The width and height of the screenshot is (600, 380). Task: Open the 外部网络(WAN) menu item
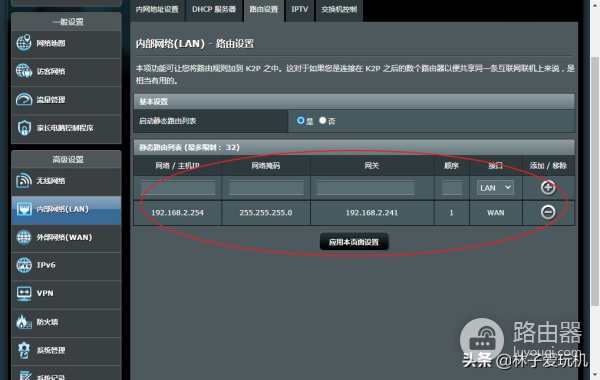pos(67,238)
